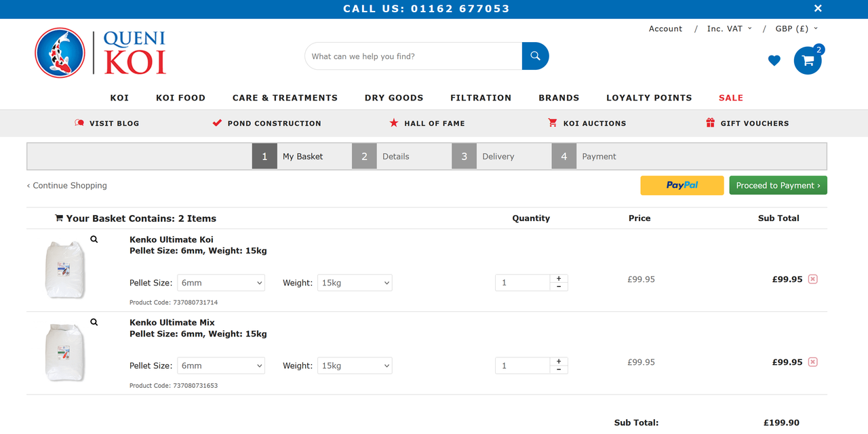
Task: Open the FILTRATION menu
Action: click(x=481, y=98)
